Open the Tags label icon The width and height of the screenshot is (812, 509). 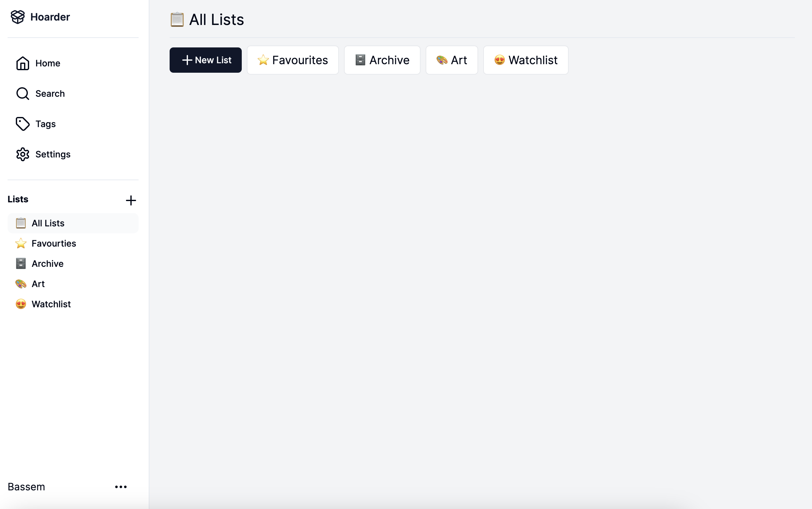[x=22, y=124]
